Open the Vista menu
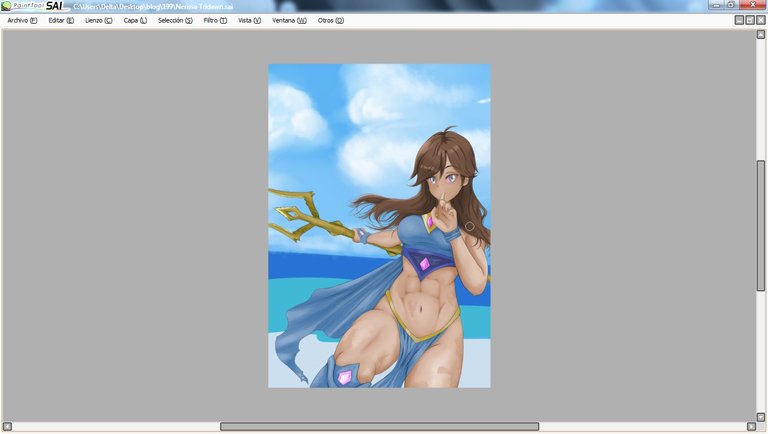 [249, 21]
